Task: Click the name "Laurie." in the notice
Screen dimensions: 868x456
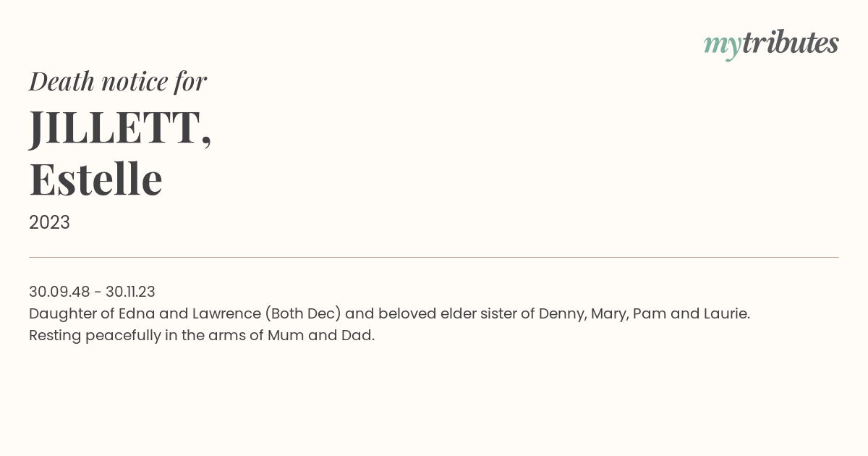Action: tap(726, 313)
